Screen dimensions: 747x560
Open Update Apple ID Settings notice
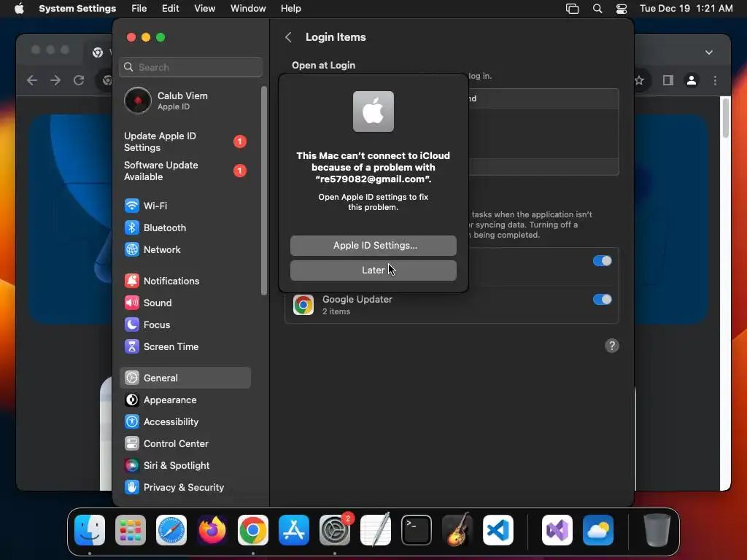pos(185,142)
